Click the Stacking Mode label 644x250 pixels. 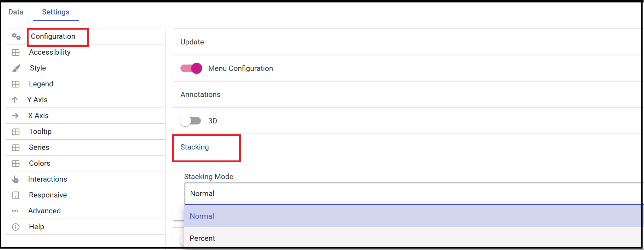209,177
